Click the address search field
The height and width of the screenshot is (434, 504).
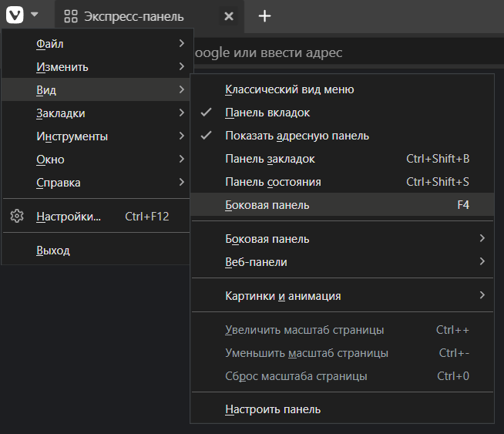point(308,52)
